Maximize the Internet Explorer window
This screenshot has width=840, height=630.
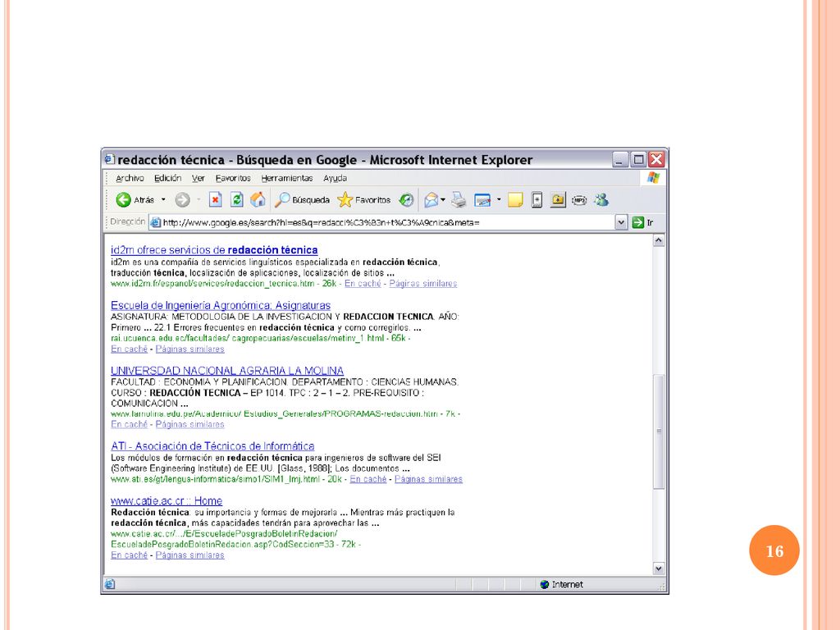pos(638,159)
